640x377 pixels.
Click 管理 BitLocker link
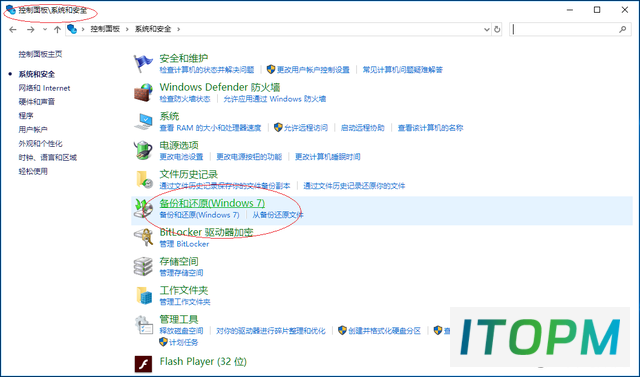[184, 244]
